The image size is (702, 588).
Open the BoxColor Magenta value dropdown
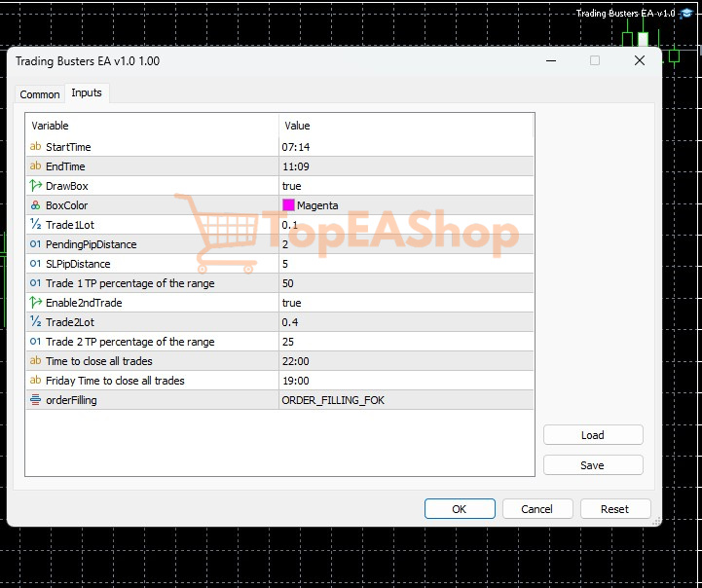405,205
